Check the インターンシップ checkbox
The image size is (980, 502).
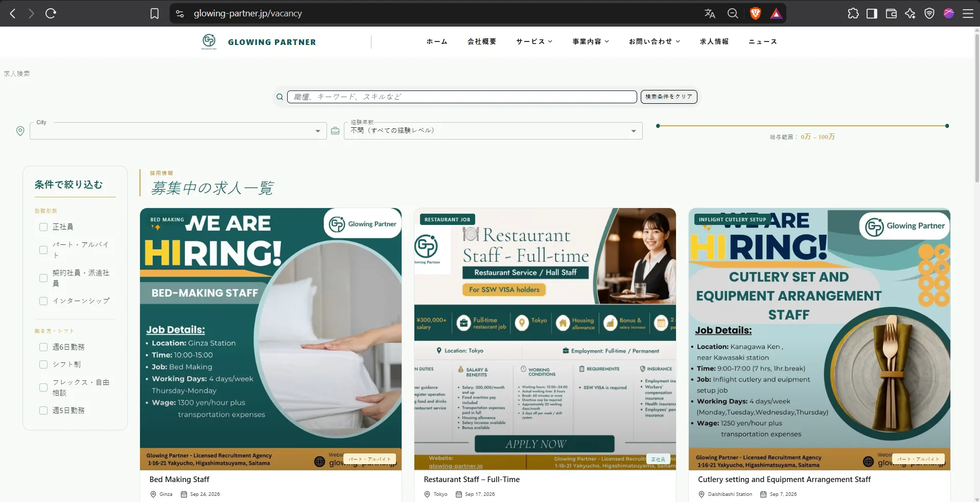[43, 301]
